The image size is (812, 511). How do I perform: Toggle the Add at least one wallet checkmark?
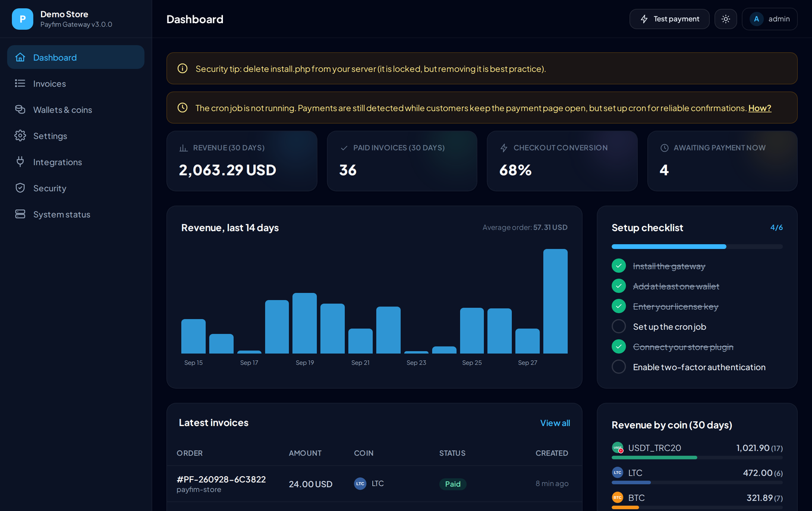tap(619, 286)
